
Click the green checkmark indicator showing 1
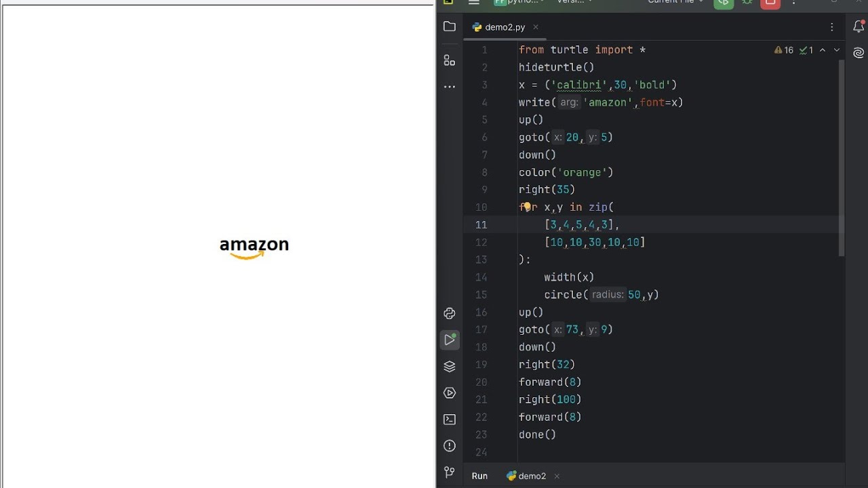[x=806, y=50]
